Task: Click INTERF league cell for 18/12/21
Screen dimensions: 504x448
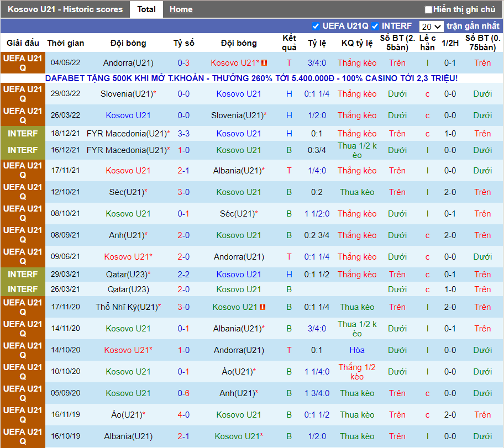Action: [x=23, y=134]
